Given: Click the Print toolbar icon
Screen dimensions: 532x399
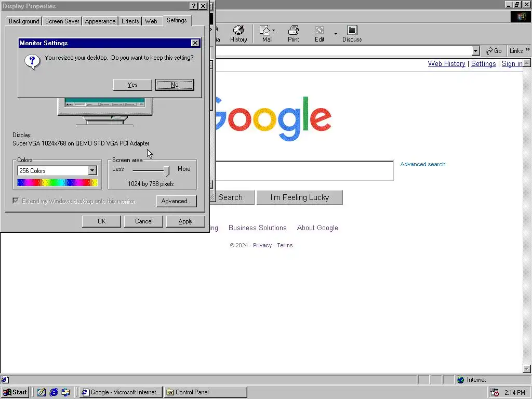Looking at the screenshot, I should 294,34.
